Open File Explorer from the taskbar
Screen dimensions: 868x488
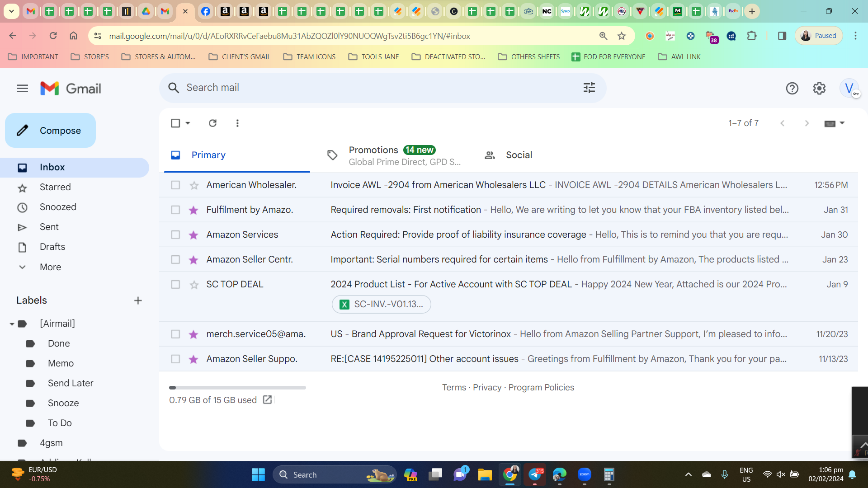tap(485, 474)
